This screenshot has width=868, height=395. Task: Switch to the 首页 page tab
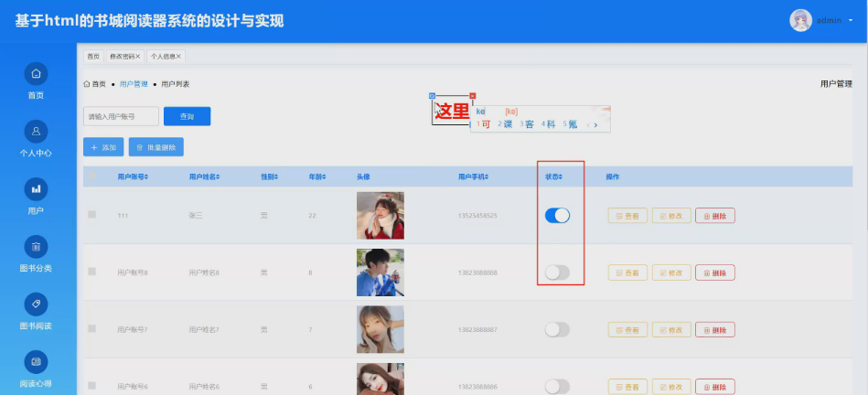pyautogui.click(x=93, y=57)
